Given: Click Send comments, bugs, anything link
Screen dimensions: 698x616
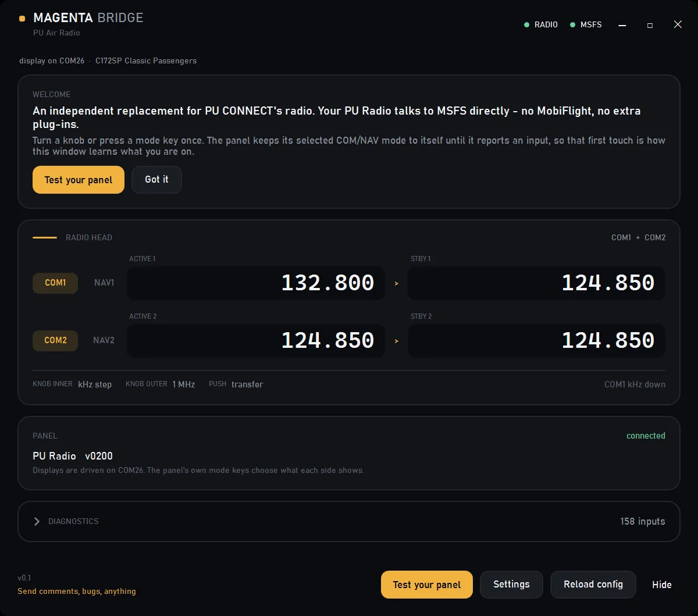Looking at the screenshot, I should pos(77,592).
